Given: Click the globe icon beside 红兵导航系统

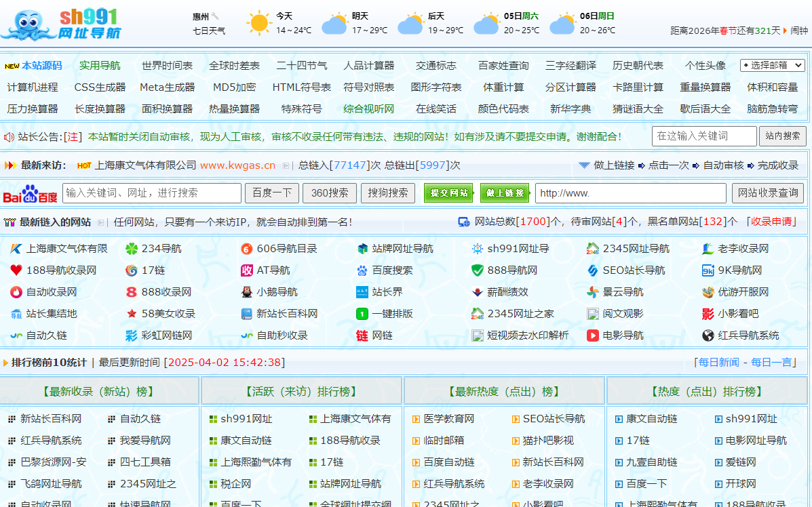Looking at the screenshot, I should (708, 336).
